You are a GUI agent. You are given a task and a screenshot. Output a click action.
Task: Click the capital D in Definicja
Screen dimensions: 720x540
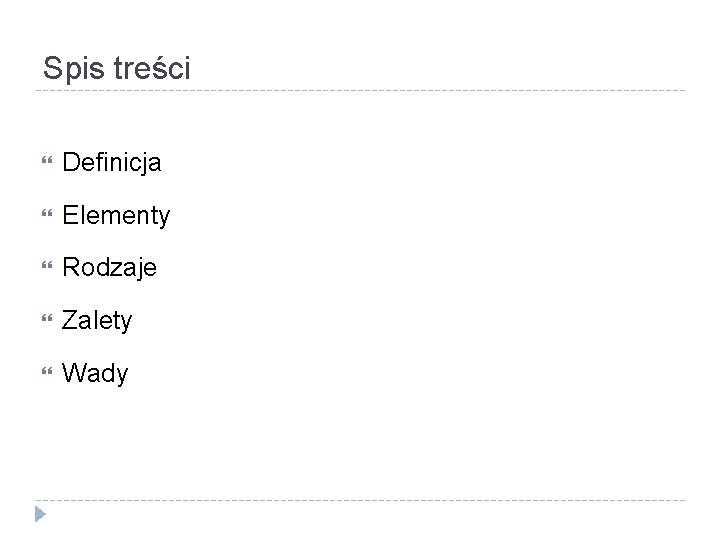point(71,161)
